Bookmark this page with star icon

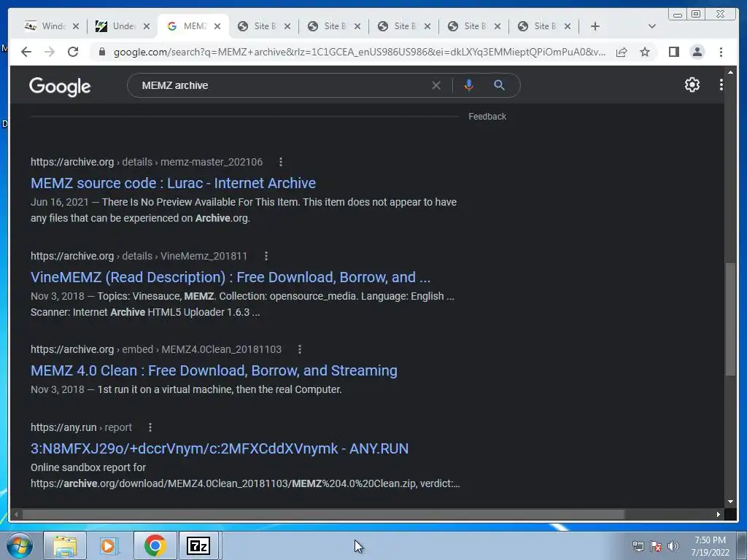coord(645,52)
